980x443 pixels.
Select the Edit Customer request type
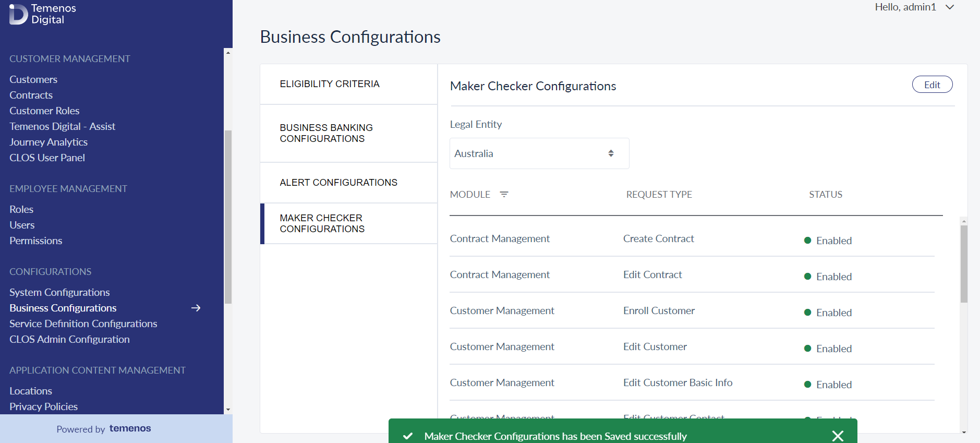point(655,346)
